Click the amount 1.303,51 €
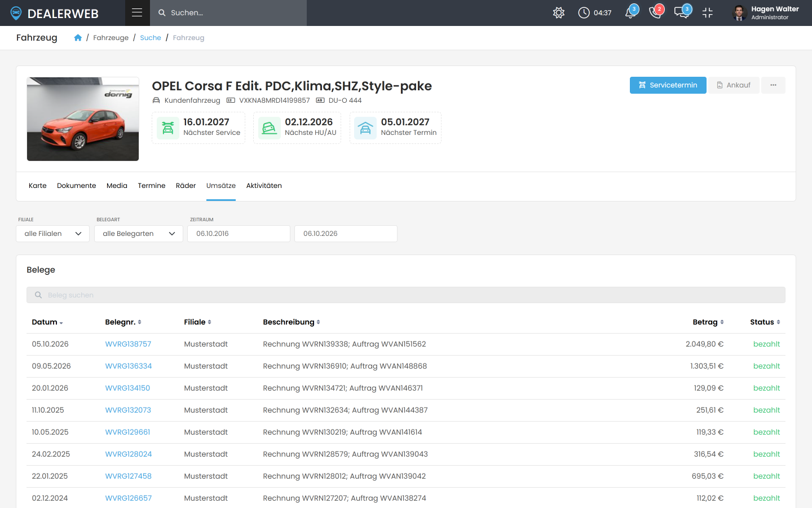812x508 pixels. pyautogui.click(x=707, y=366)
